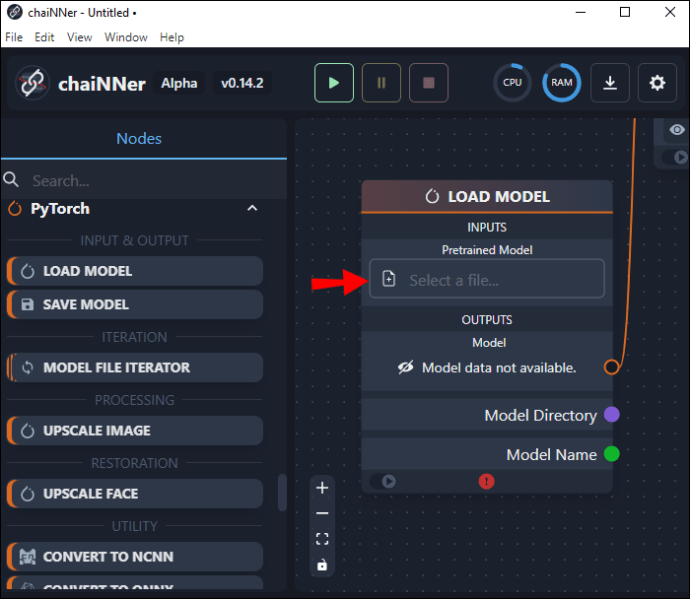Image resolution: width=690 pixels, height=599 pixels.
Task: Select the Load Model node in sidebar
Action: 135,271
